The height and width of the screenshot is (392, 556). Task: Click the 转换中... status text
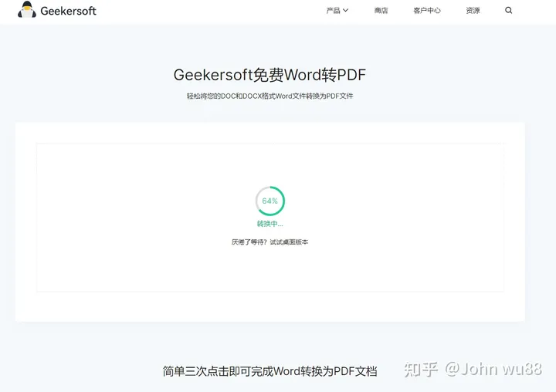270,224
